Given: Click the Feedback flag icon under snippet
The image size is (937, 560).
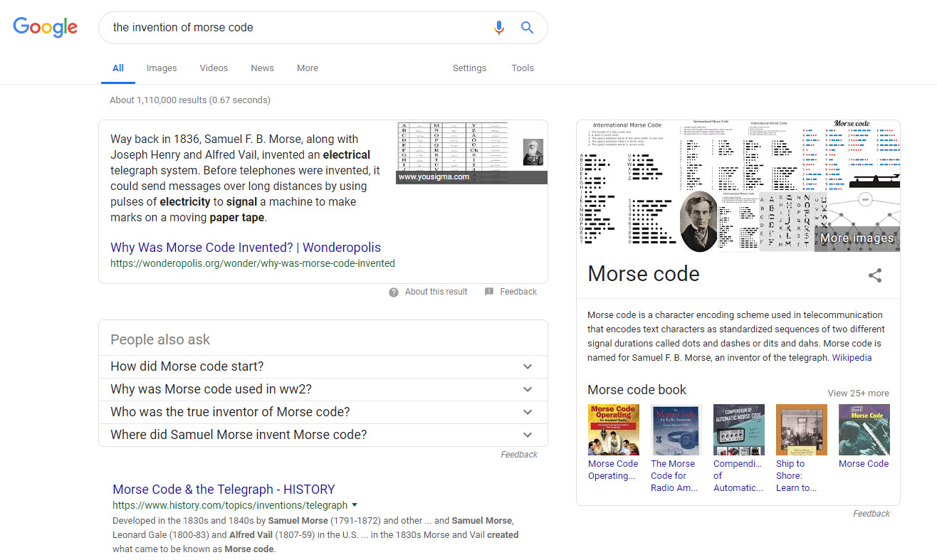Looking at the screenshot, I should coord(489,292).
